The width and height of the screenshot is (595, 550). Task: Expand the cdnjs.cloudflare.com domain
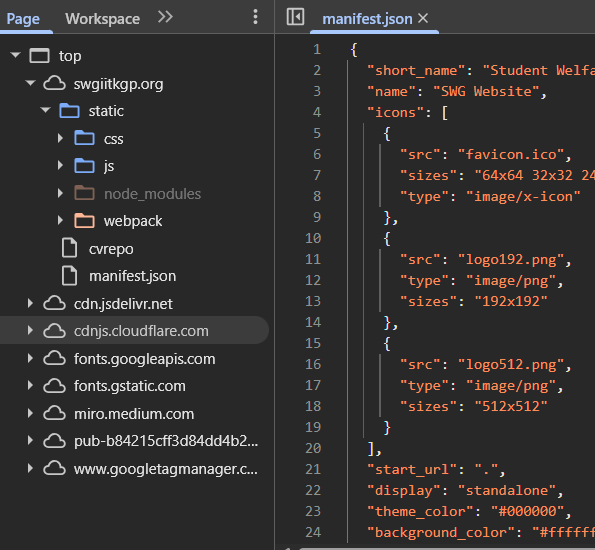click(30, 331)
